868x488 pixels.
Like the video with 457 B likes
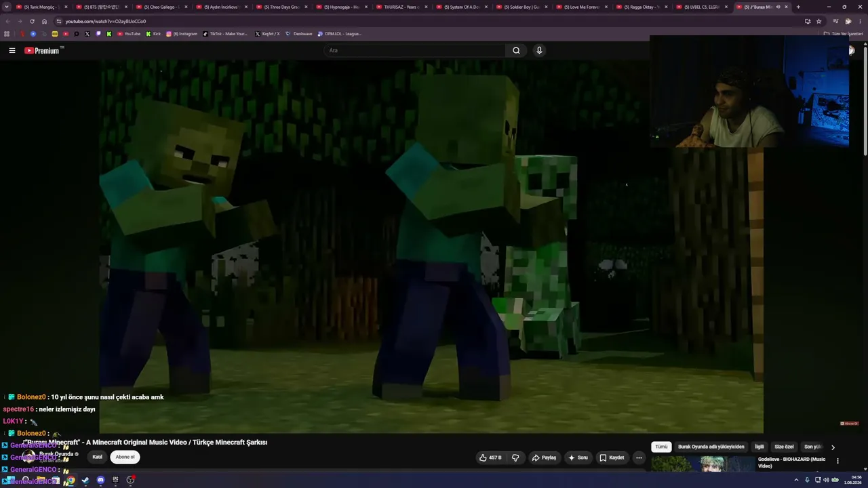pyautogui.click(x=490, y=457)
